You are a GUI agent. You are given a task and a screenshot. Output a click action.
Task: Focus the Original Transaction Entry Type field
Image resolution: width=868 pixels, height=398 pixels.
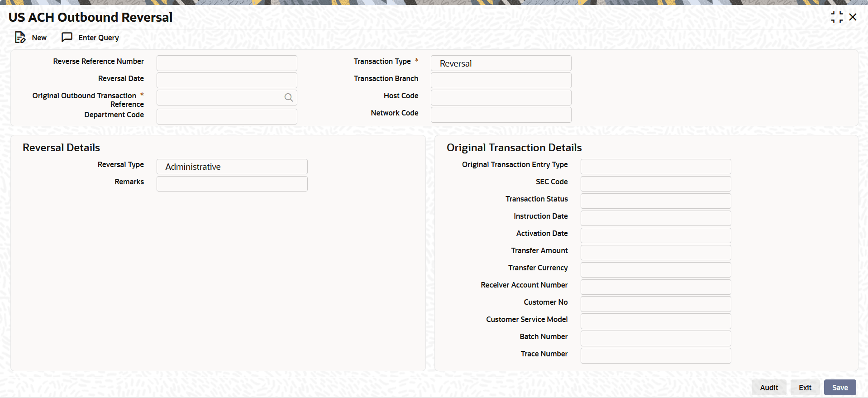(656, 167)
